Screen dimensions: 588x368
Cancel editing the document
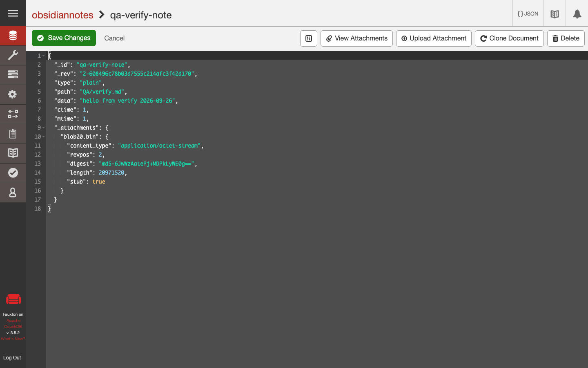[x=114, y=38]
